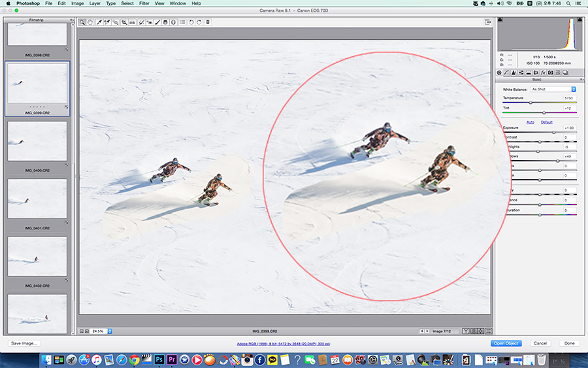
Task: Adjust the Tint slider handle
Action: (544, 112)
